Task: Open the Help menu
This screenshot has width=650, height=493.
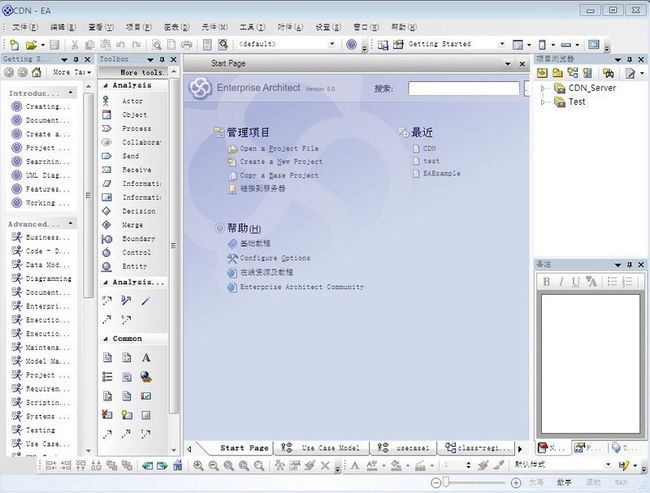Action: [404, 27]
